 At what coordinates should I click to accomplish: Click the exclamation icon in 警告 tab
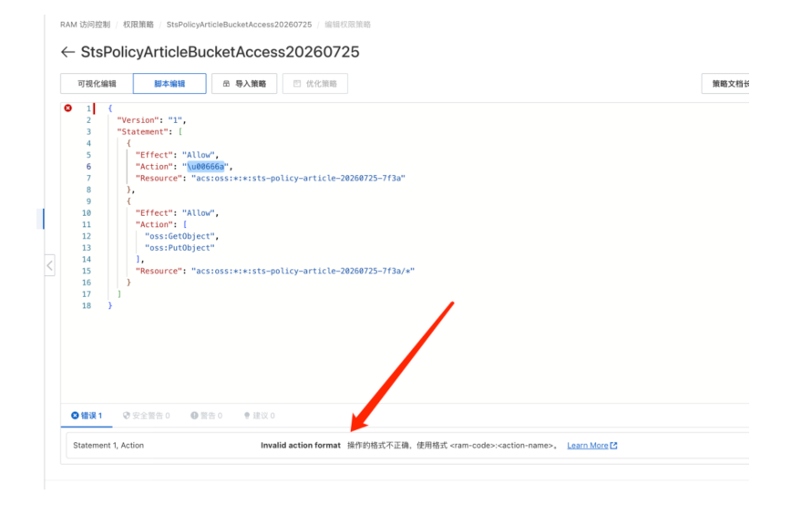point(194,416)
